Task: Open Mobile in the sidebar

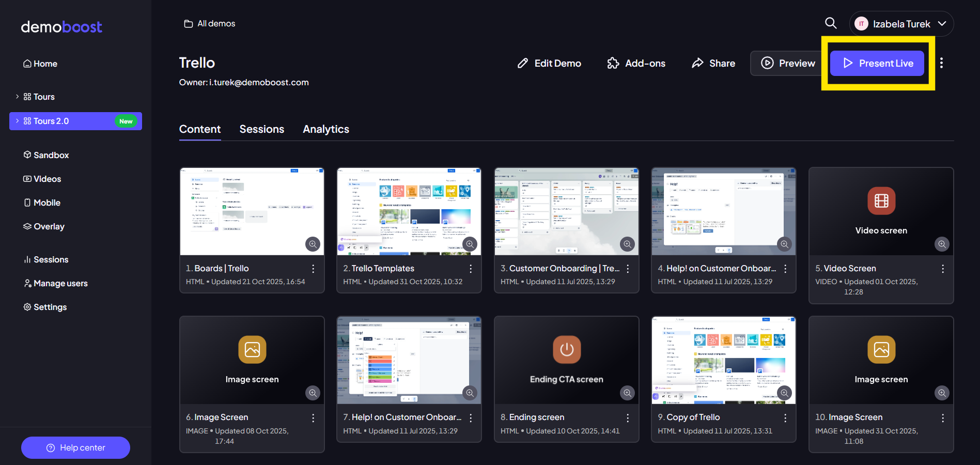Action: (x=42, y=203)
